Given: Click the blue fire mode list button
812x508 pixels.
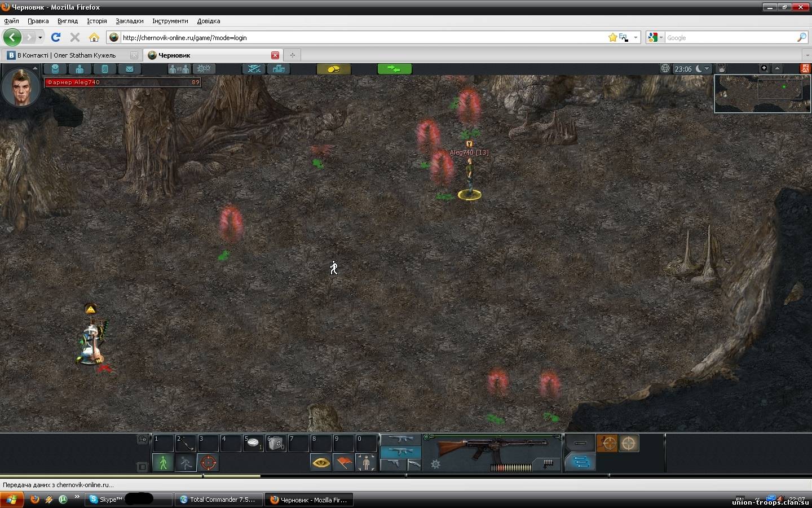Looking at the screenshot, I should pyautogui.click(x=580, y=462).
